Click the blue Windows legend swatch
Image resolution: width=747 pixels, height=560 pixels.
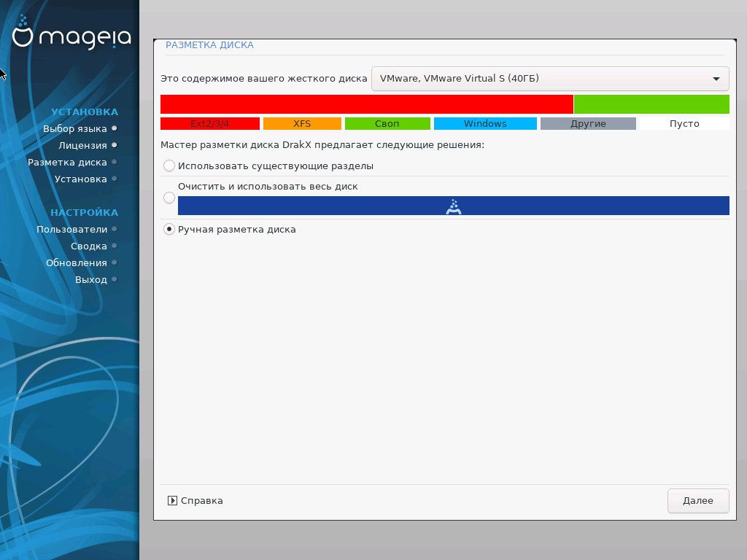pyautogui.click(x=485, y=124)
